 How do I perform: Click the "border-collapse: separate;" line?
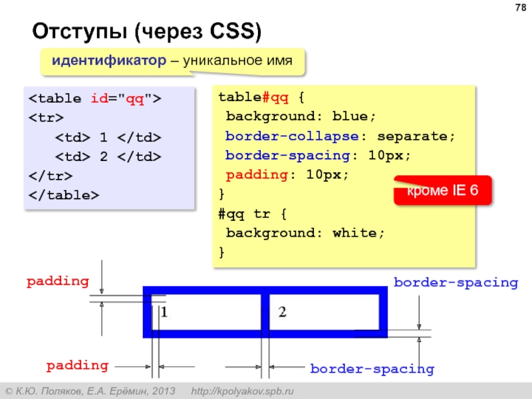(340, 136)
